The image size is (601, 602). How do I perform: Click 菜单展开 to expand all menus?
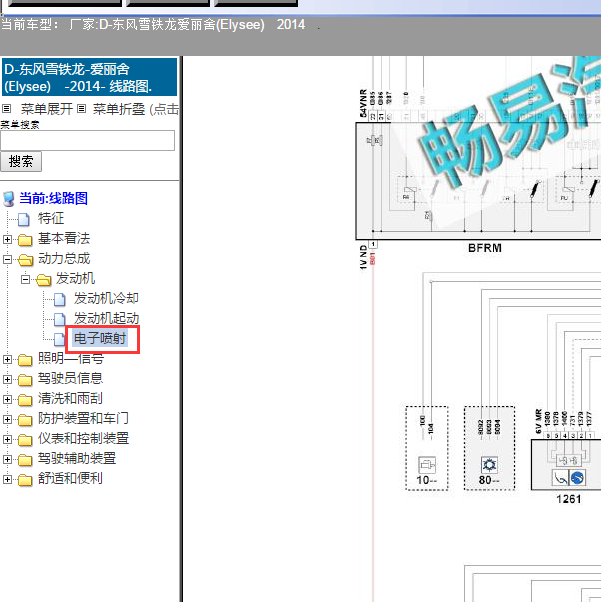point(47,109)
